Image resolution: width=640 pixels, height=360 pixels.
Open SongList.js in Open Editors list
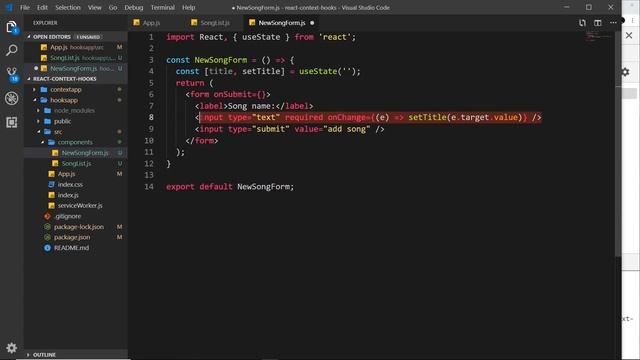[76, 58]
